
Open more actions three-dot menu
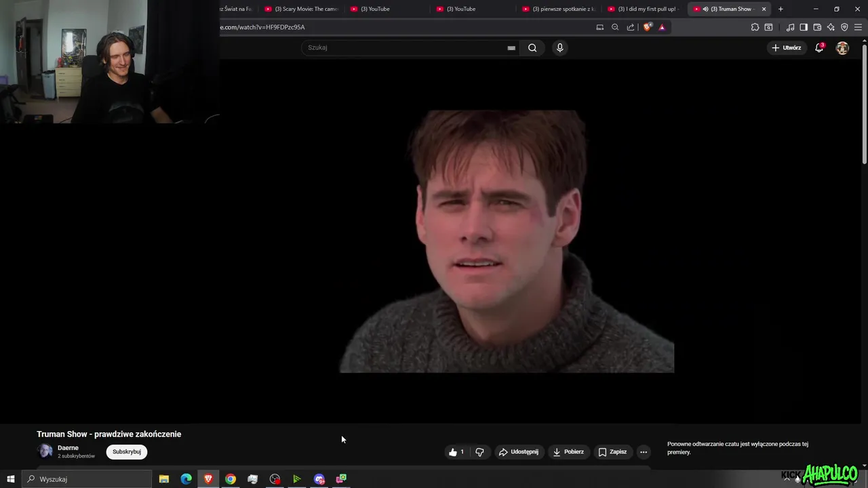[x=644, y=452]
